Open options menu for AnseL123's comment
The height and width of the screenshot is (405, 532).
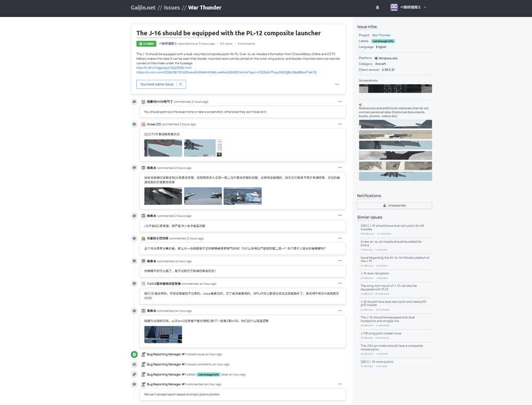(x=340, y=124)
